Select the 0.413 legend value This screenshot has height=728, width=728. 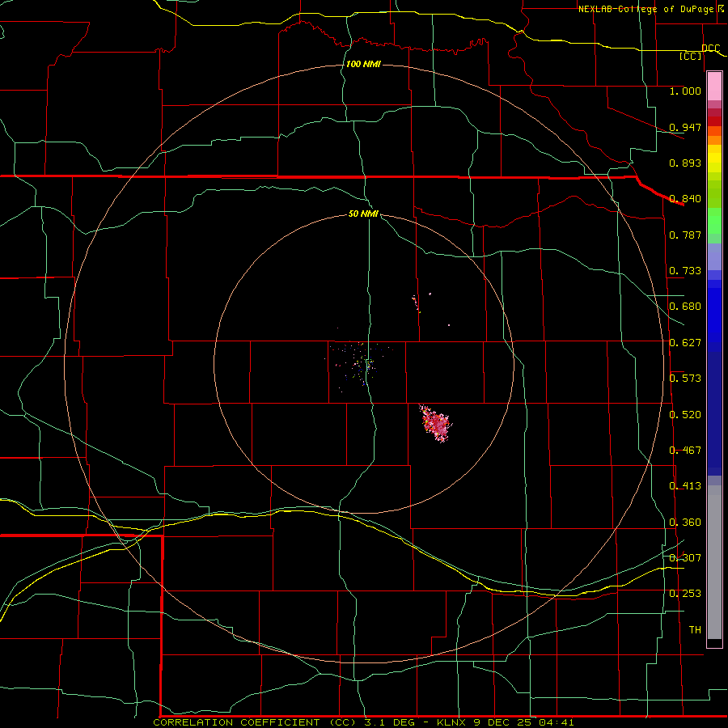coord(685,486)
